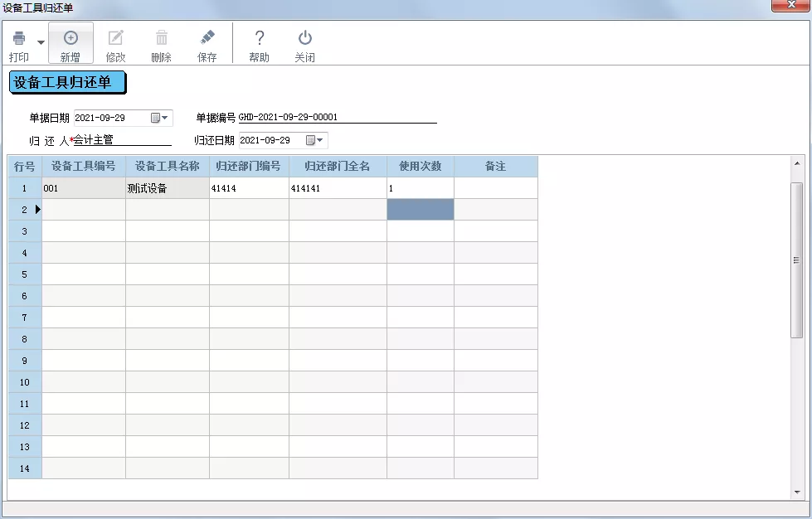Image resolution: width=812 pixels, height=519 pixels.
Task: Select row header number 14
Action: click(25, 468)
